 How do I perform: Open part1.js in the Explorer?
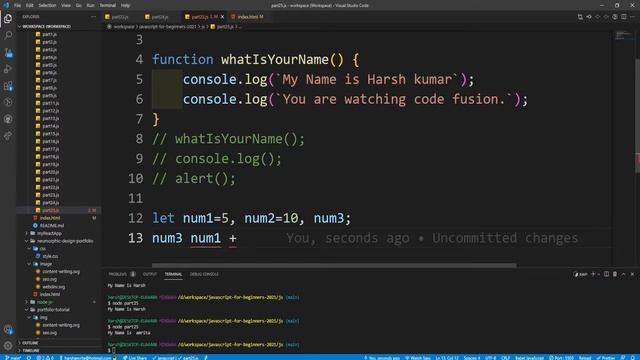(x=49, y=34)
